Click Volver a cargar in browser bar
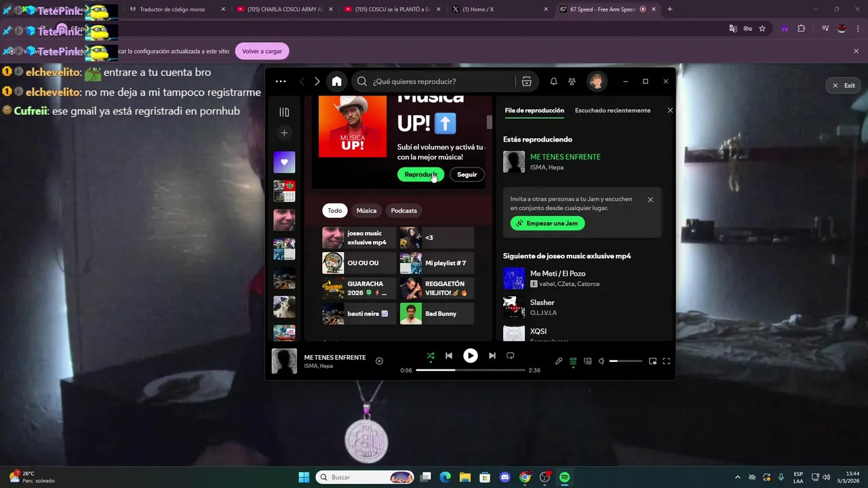This screenshot has height=488, width=868. pyautogui.click(x=262, y=52)
